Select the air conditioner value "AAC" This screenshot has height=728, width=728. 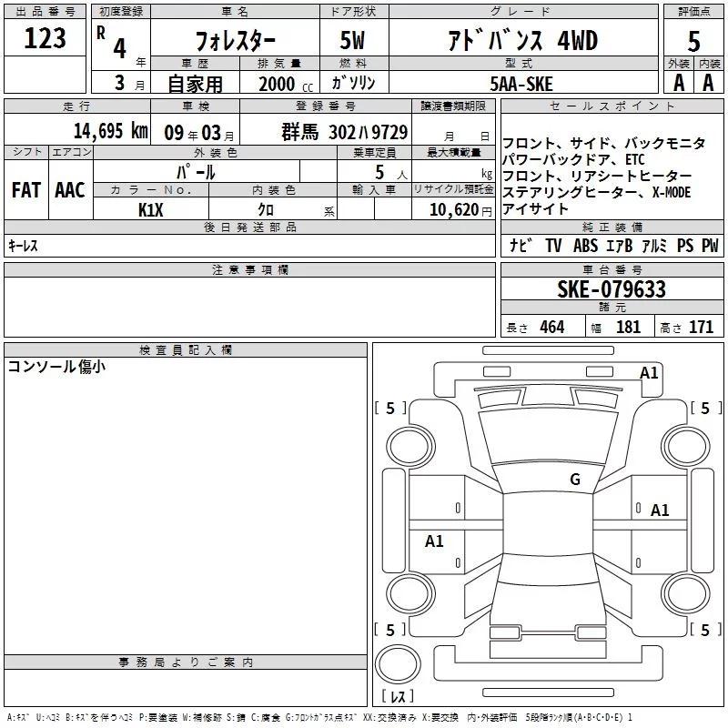(x=70, y=190)
